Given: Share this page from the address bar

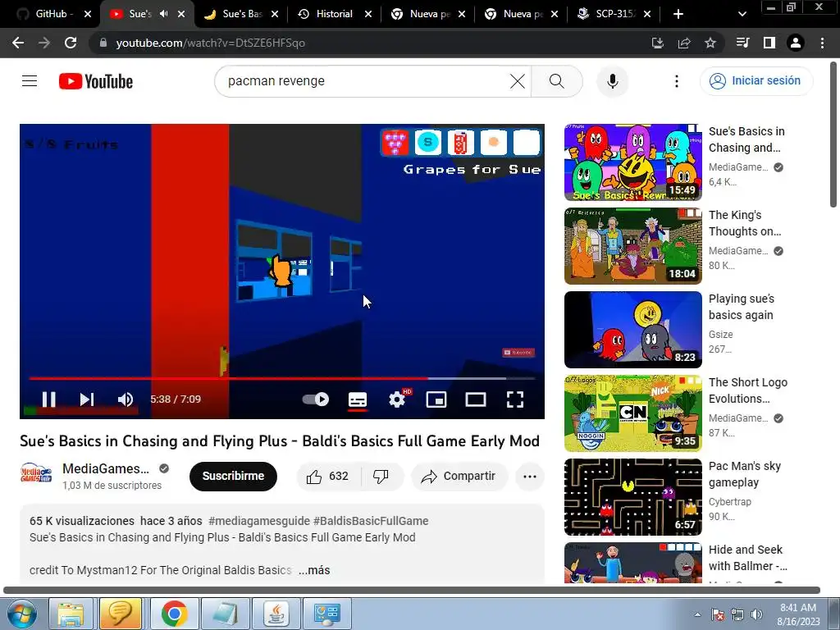Looking at the screenshot, I should coord(684,43).
